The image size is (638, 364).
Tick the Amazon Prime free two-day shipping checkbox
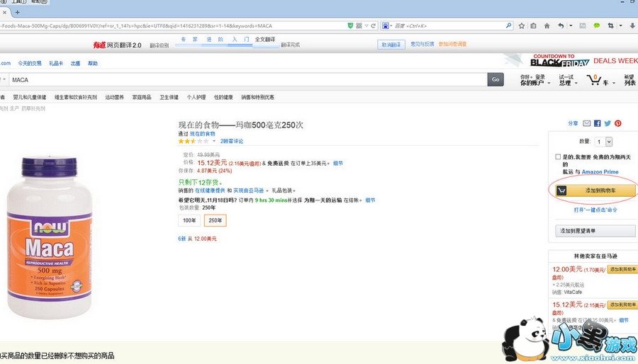tap(559, 157)
